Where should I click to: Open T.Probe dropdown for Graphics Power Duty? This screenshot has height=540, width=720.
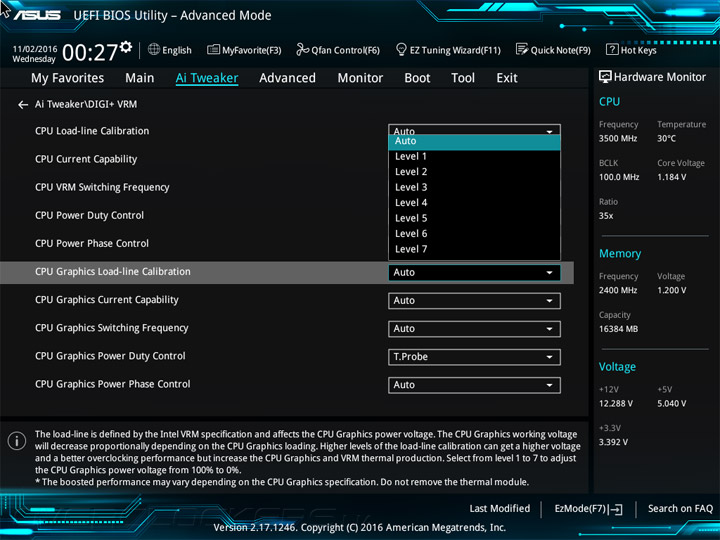click(x=474, y=357)
